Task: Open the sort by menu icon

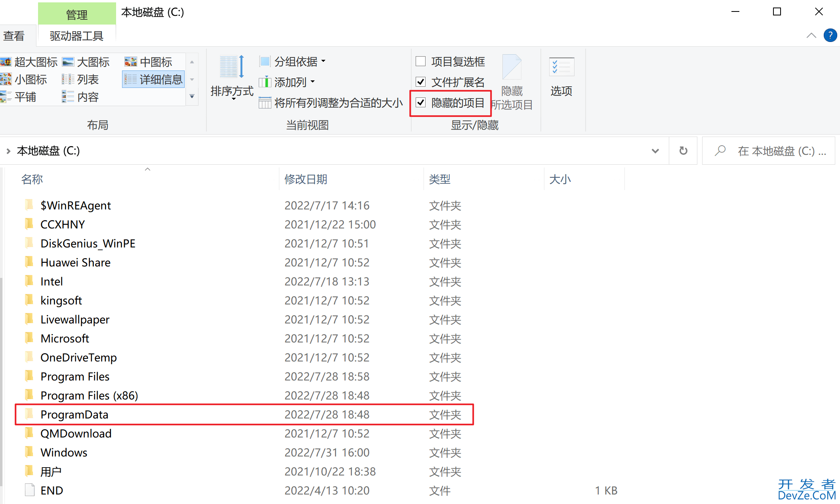Action: point(232,67)
